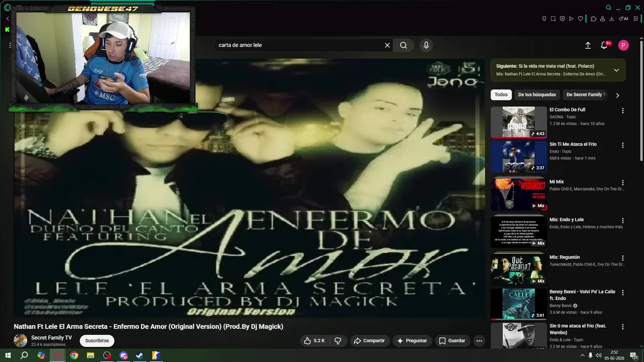Open options menu for Sin Ti Me Ataca el Frio
The image size is (644, 362).
622,145
